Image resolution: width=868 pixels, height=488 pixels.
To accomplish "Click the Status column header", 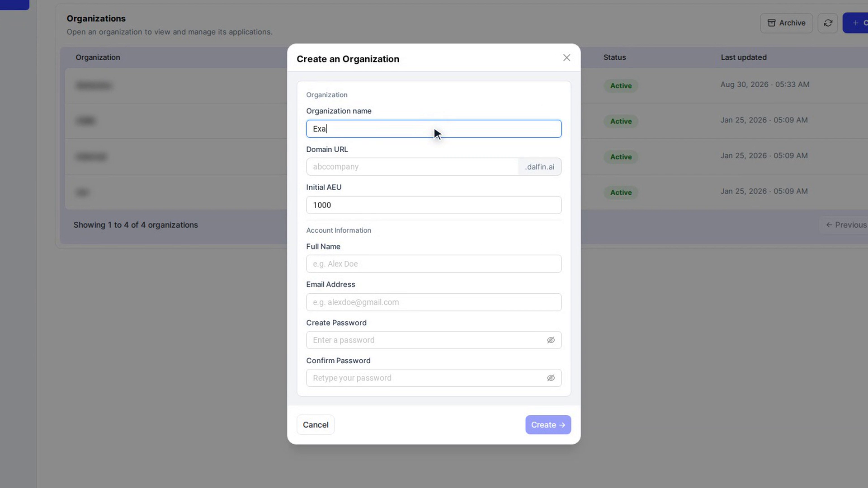I will tap(614, 57).
